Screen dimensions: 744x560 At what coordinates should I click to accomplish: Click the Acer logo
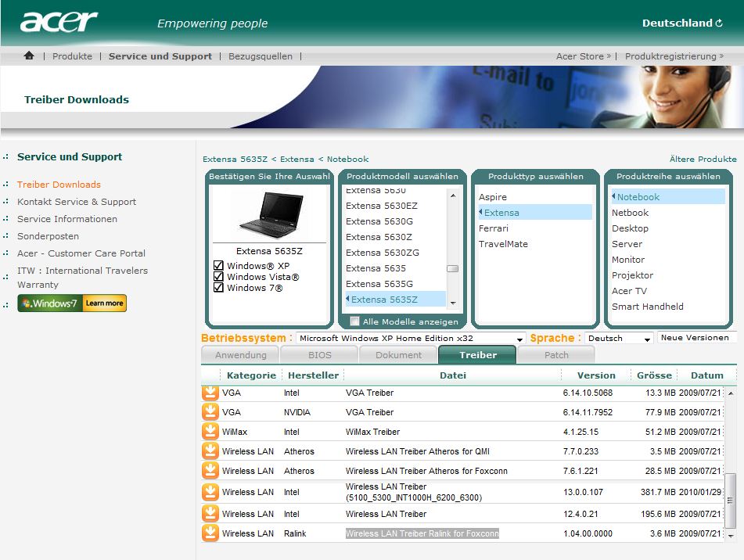click(59, 22)
